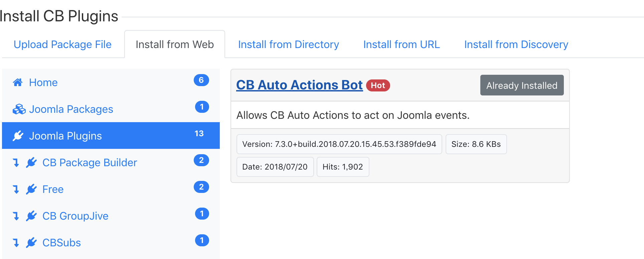Click the Home house icon
The width and height of the screenshot is (644, 259).
(18, 82)
